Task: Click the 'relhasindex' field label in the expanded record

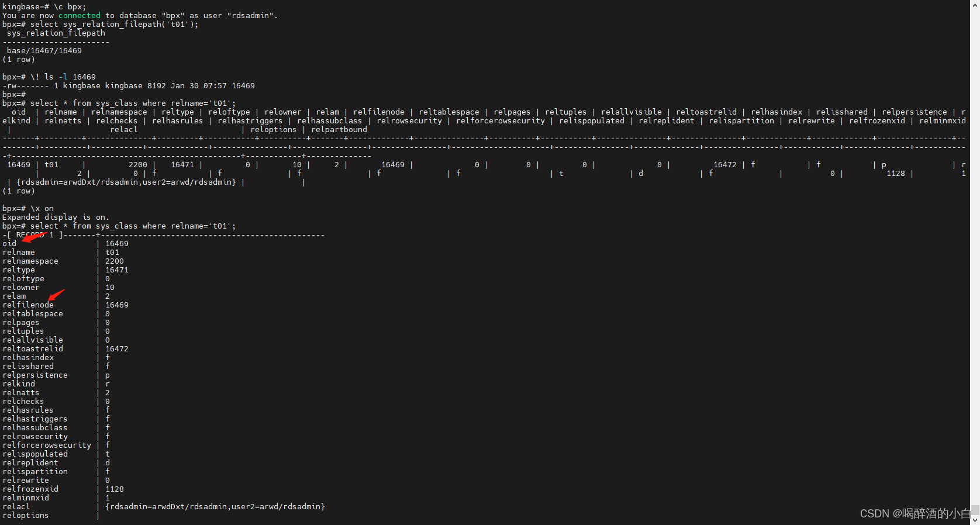Action: [x=28, y=358]
